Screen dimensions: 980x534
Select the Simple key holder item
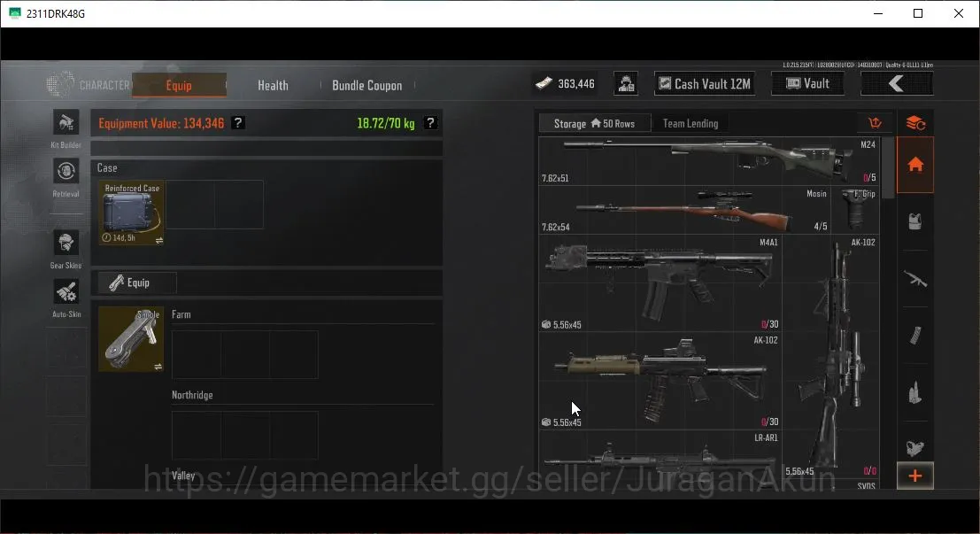point(131,339)
